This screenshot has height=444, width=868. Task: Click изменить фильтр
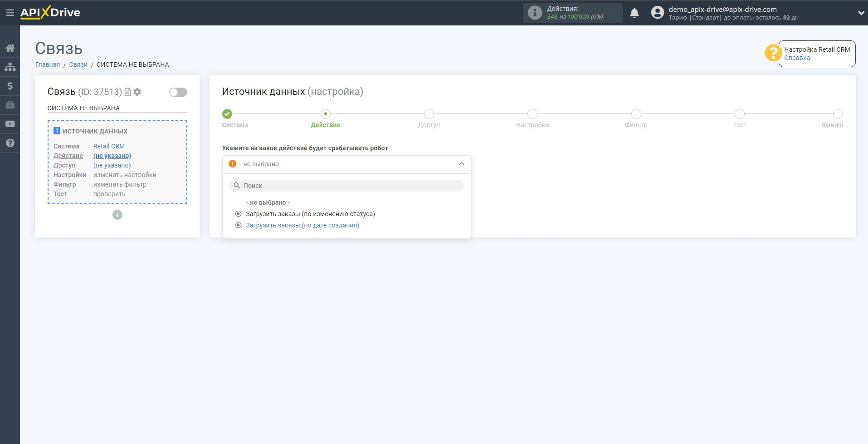point(120,184)
